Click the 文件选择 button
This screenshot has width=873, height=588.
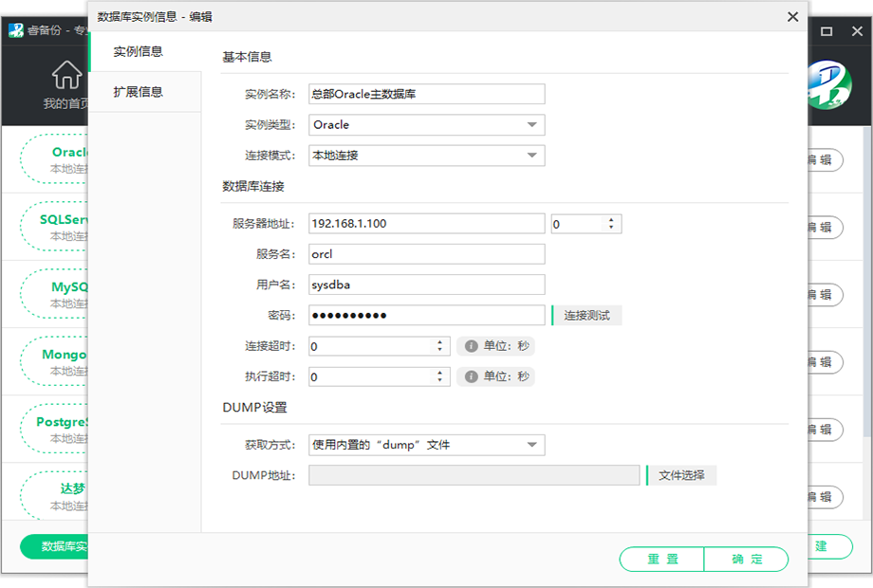point(681,476)
